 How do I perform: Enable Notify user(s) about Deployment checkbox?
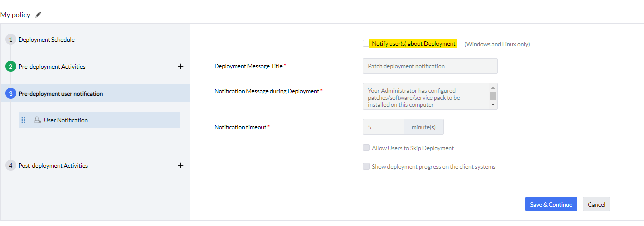[x=366, y=44]
